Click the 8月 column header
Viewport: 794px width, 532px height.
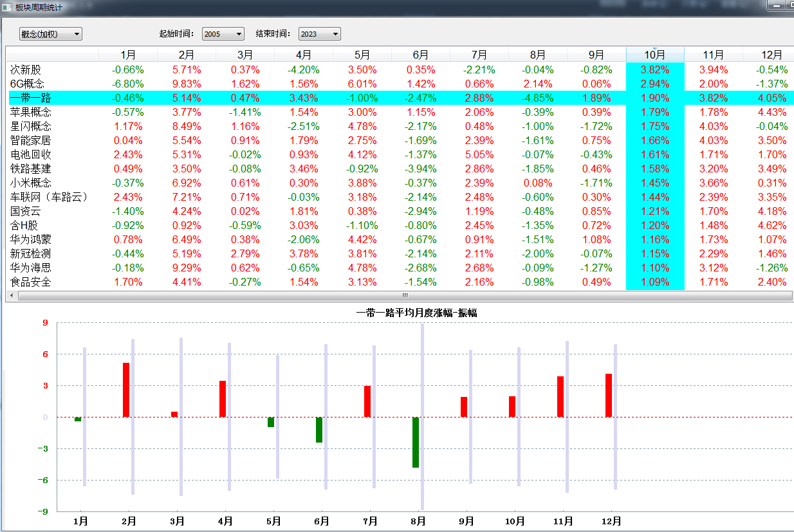click(x=538, y=55)
